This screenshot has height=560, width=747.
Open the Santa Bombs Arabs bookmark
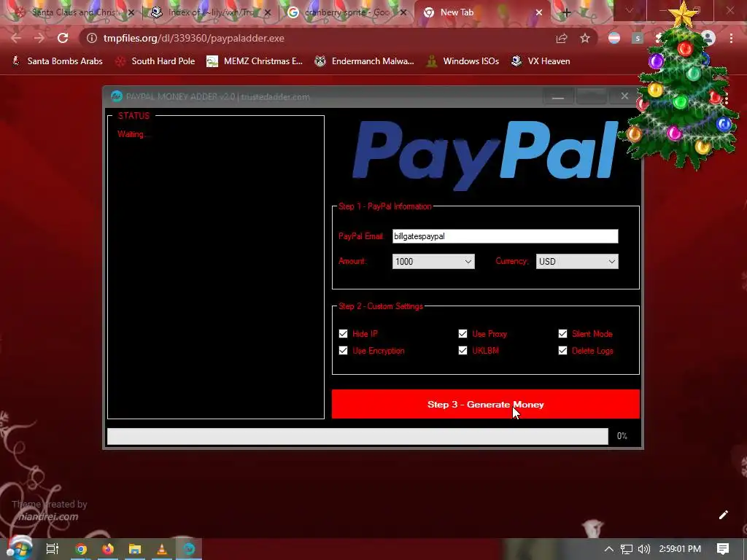[x=57, y=61]
